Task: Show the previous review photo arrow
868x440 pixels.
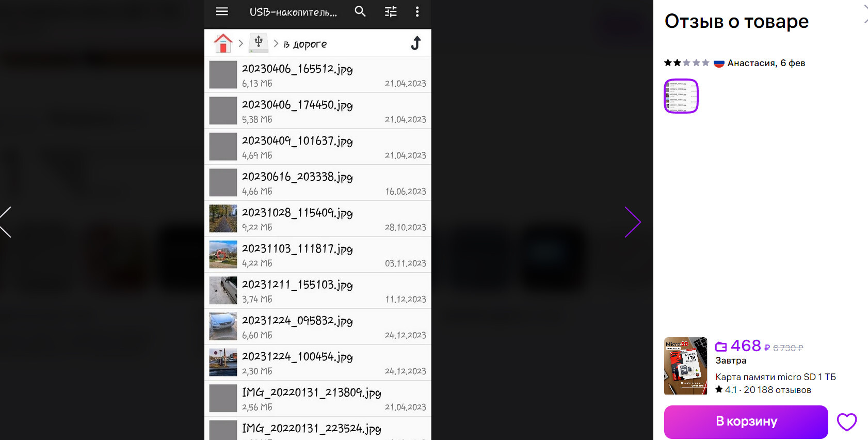Action: coord(5,222)
